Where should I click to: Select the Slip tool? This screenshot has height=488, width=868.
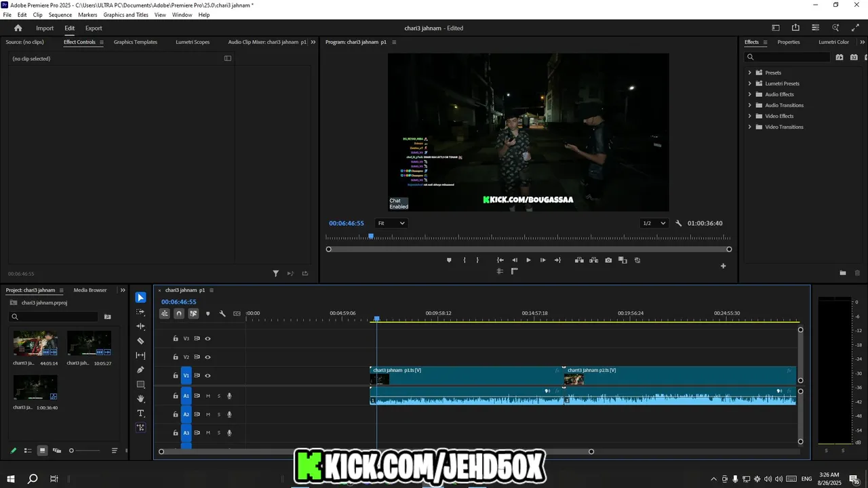tap(140, 355)
